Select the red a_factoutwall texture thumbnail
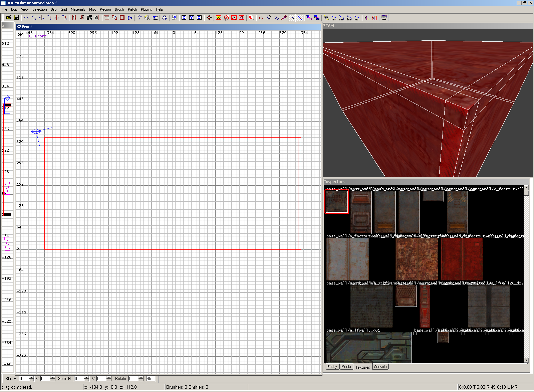 click(461, 259)
